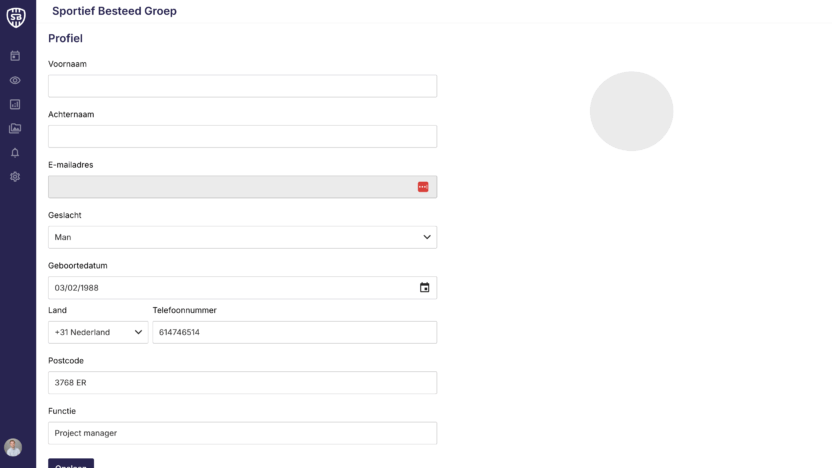The height and width of the screenshot is (468, 832).
Task: Click the Opslaan save button
Action: (71, 464)
